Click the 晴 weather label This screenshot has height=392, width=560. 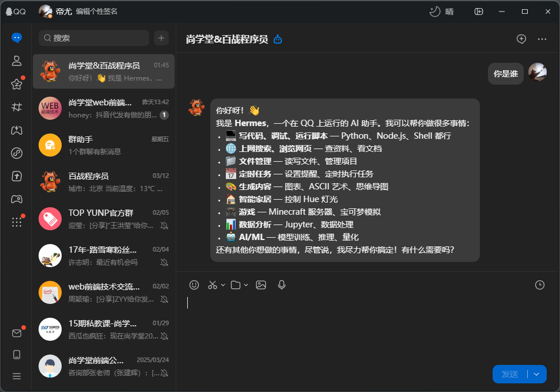449,12
